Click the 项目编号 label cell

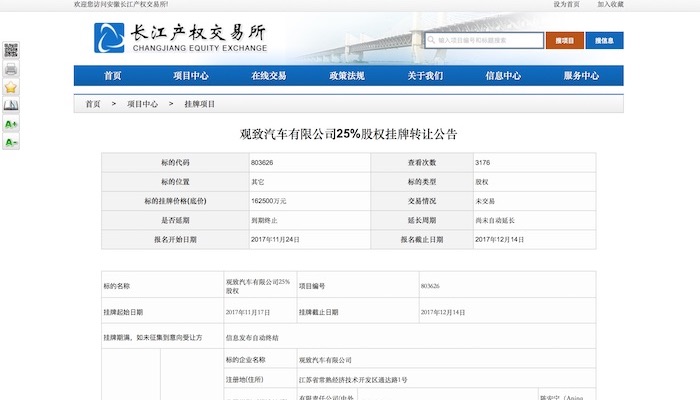pos(358,286)
